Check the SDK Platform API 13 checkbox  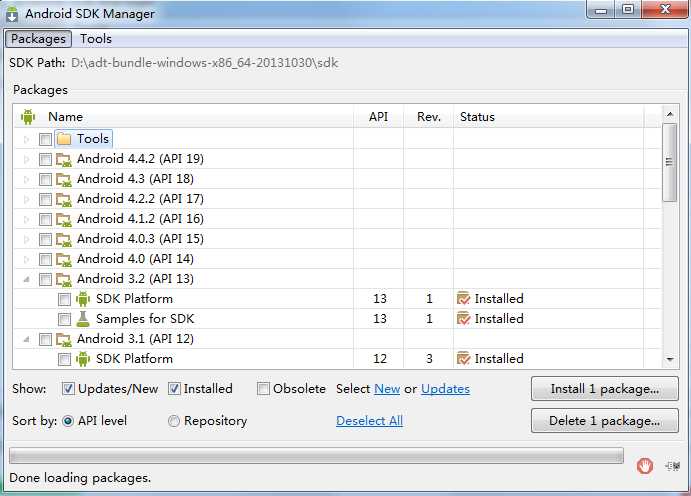pos(64,300)
